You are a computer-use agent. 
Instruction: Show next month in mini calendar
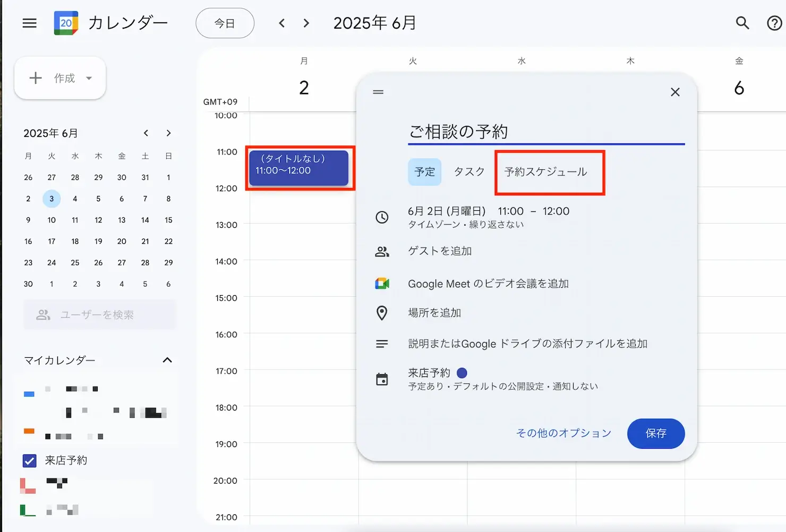click(x=168, y=133)
